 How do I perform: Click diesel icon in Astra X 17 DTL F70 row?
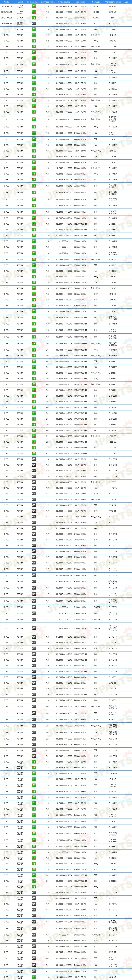(x=34, y=494)
